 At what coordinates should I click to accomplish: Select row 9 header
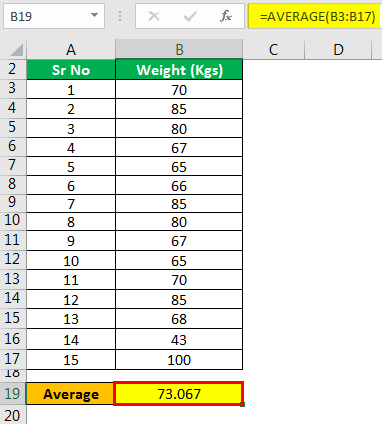tap(13, 203)
